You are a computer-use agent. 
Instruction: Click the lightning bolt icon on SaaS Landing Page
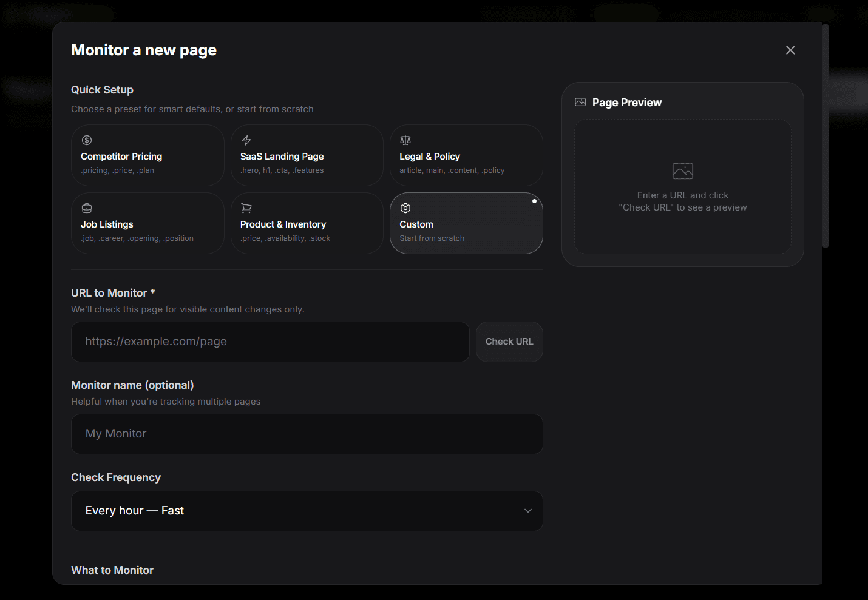(x=246, y=140)
